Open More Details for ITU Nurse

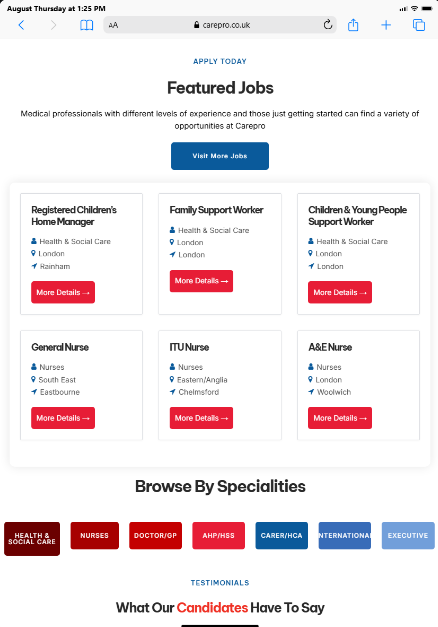coord(201,418)
